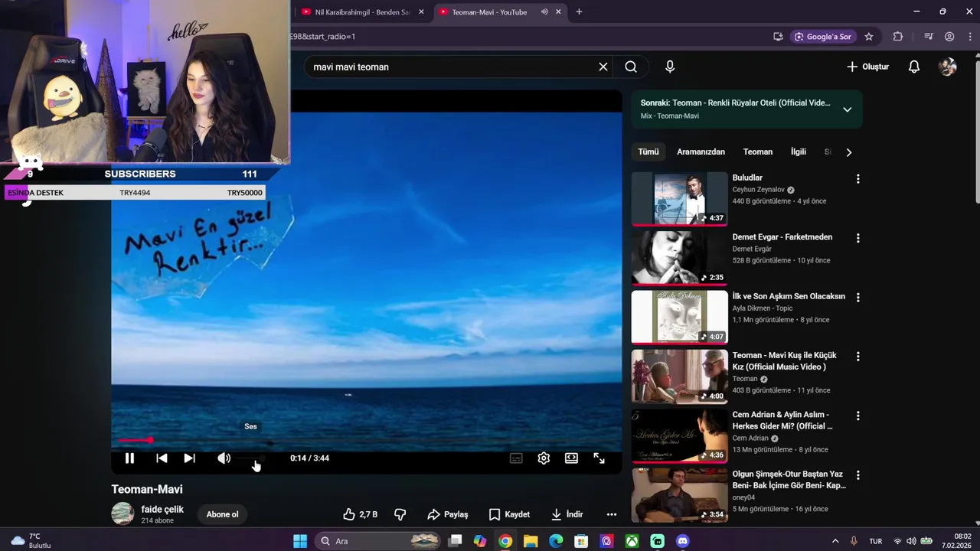The height and width of the screenshot is (551, 980).
Task: Dislike the Teoman-Mavi video
Action: click(400, 514)
